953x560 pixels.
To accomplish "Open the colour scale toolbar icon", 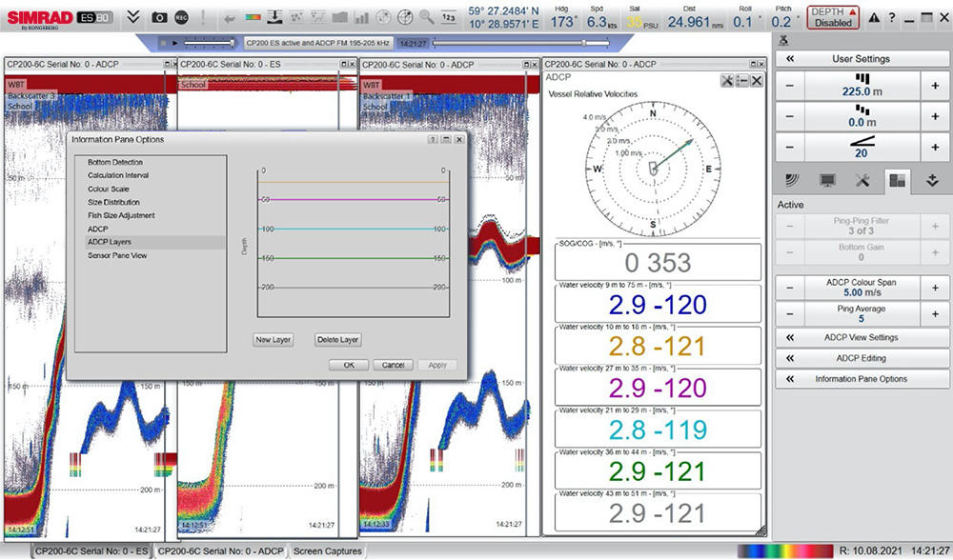I will click(253, 16).
